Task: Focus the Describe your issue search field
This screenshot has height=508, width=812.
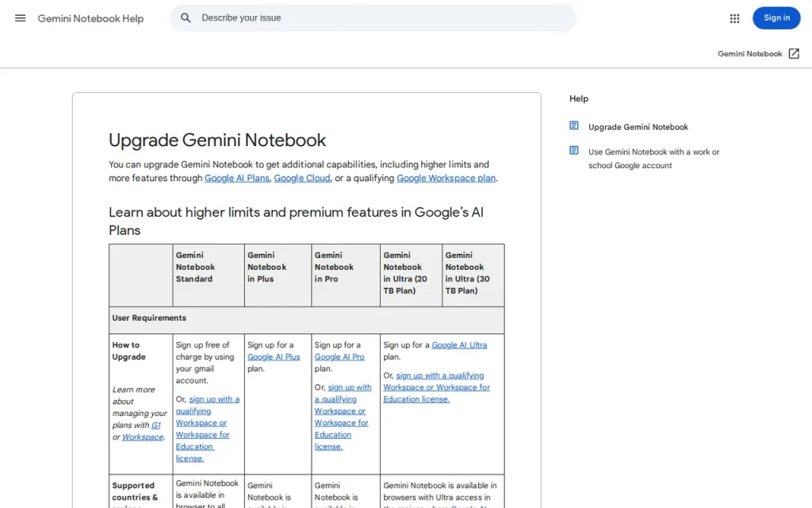Action: 373,18
